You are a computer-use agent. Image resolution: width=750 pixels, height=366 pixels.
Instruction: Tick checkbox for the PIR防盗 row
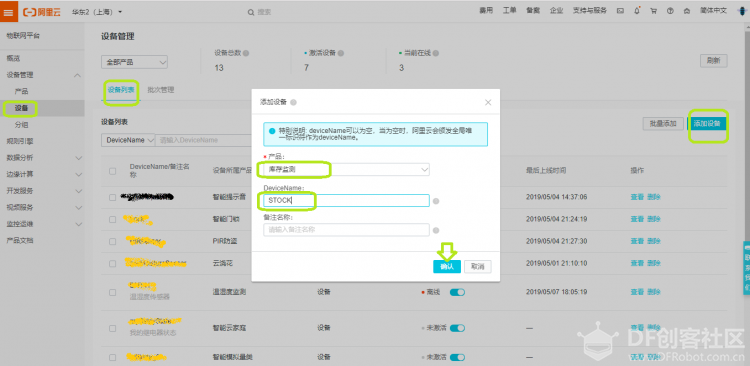112,242
